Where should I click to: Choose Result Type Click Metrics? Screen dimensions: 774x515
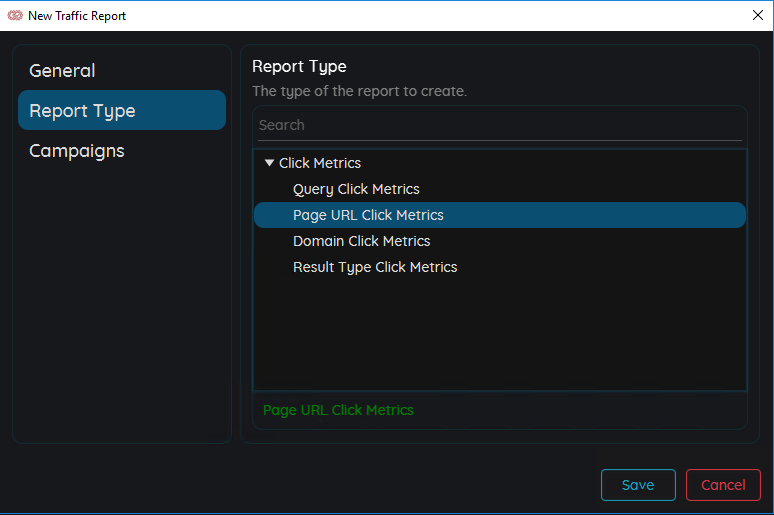(x=375, y=267)
